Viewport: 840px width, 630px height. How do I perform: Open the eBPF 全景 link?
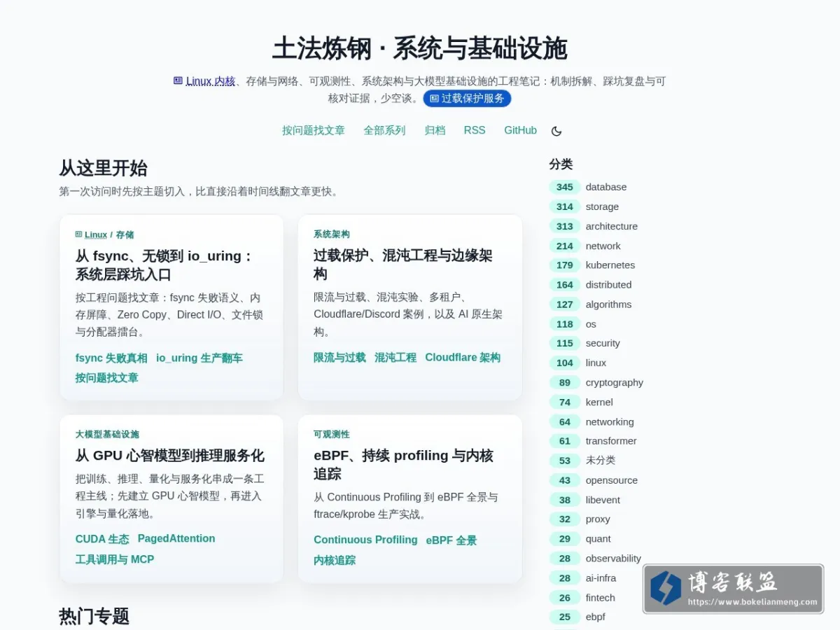click(451, 540)
